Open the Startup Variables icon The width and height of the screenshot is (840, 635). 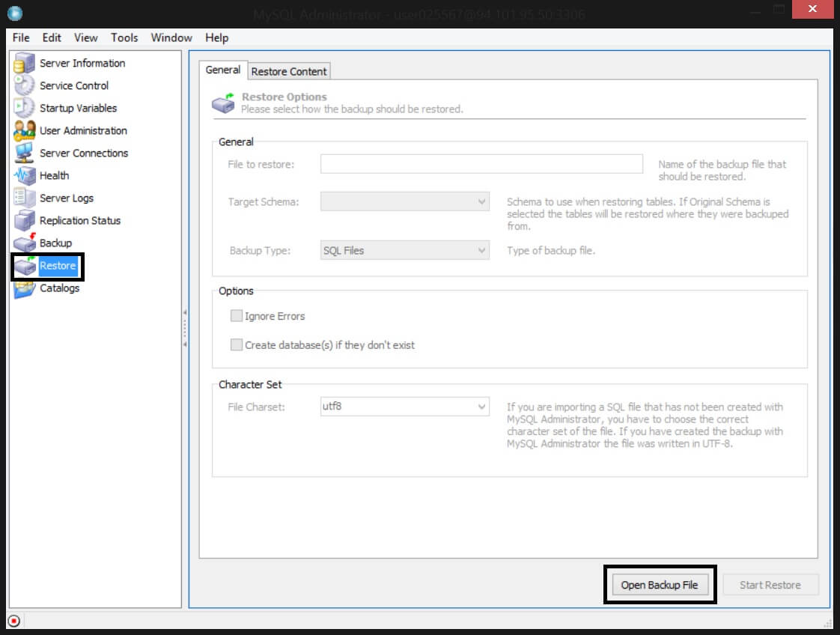pyautogui.click(x=24, y=109)
